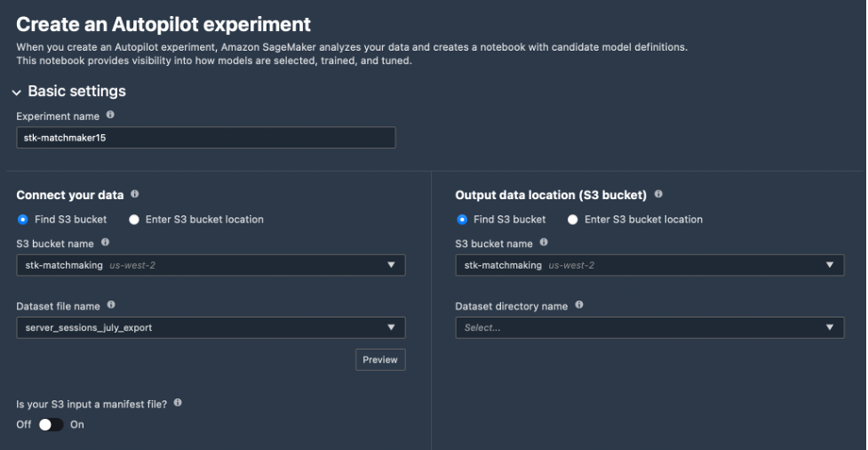Viewport: 868px width, 450px height.
Task: Click info icon next to Experiment name
Action: point(110,116)
